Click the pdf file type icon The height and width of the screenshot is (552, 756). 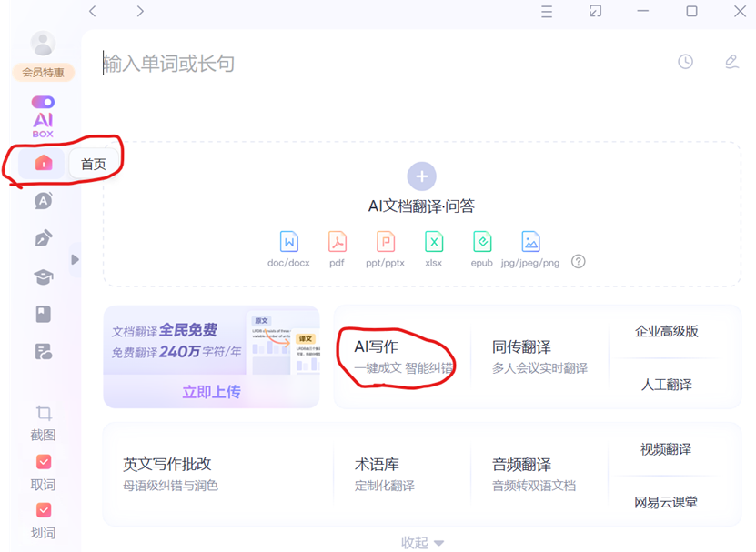click(337, 242)
